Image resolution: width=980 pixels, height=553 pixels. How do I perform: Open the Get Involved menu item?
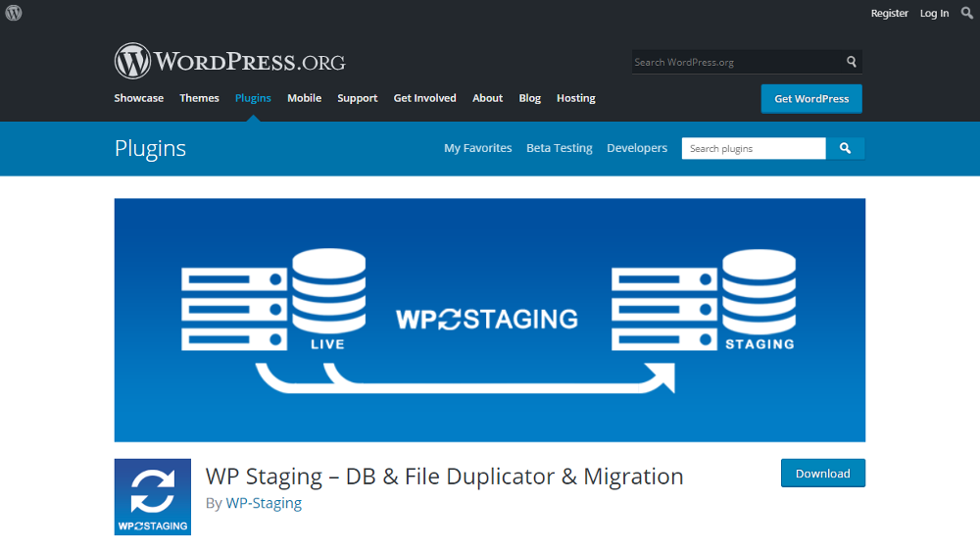point(425,98)
